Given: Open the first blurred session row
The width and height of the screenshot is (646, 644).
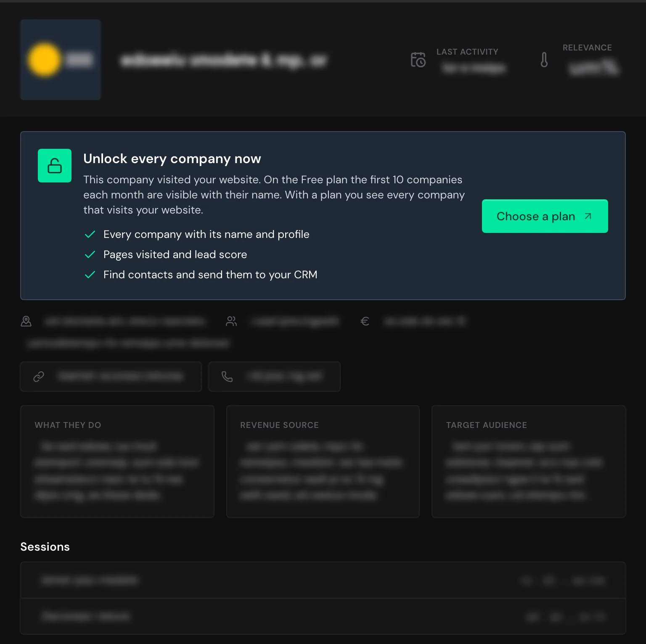Looking at the screenshot, I should (323, 580).
